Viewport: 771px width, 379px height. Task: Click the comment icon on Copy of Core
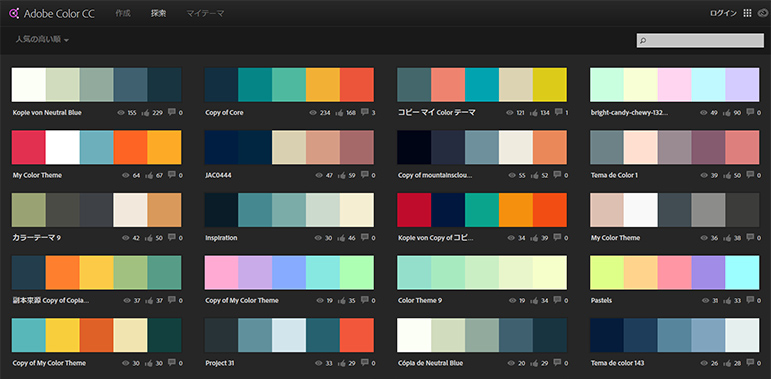click(364, 112)
